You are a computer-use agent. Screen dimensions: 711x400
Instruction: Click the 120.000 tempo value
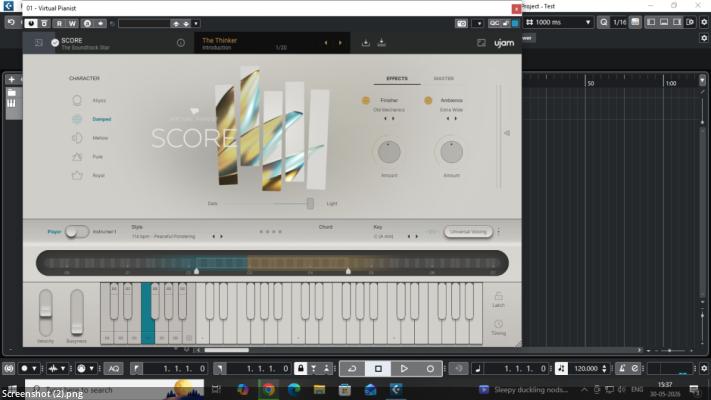coord(586,369)
